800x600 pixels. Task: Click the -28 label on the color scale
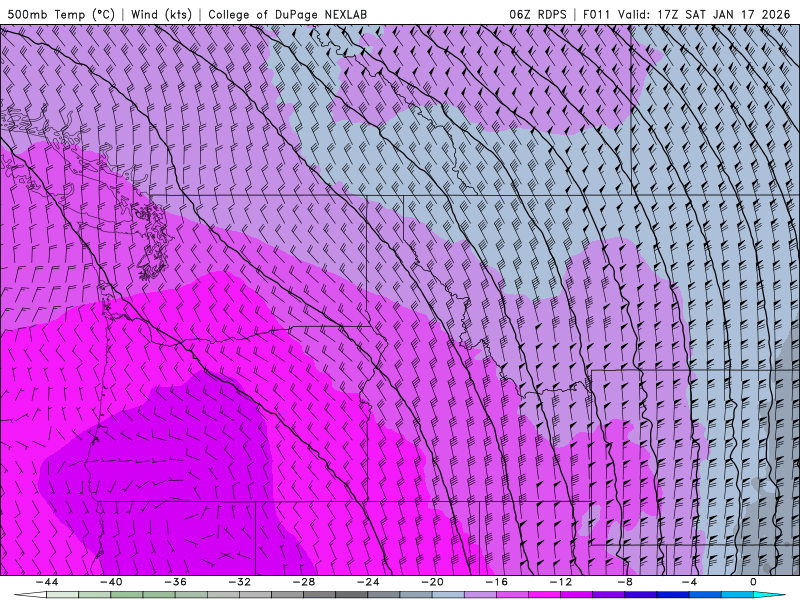pyautogui.click(x=304, y=582)
